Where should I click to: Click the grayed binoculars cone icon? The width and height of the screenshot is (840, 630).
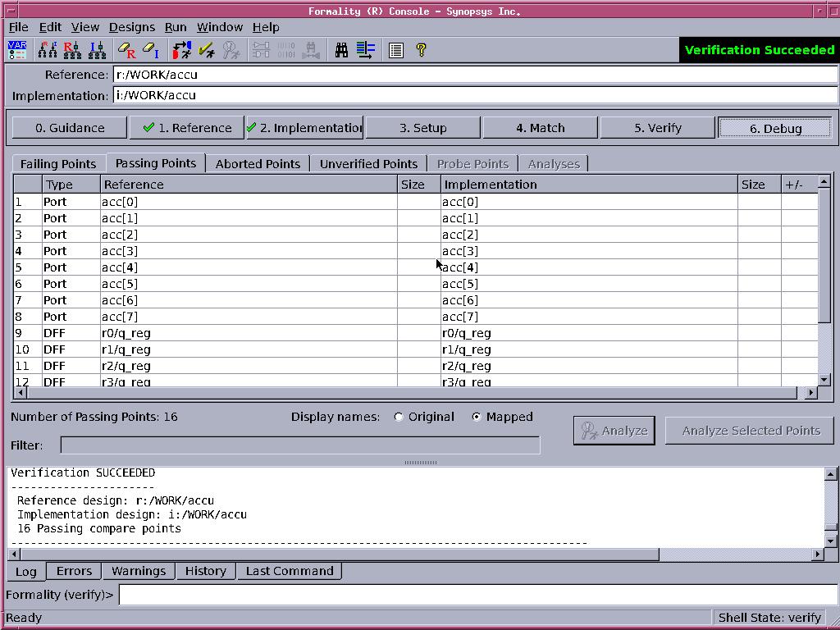coord(311,50)
